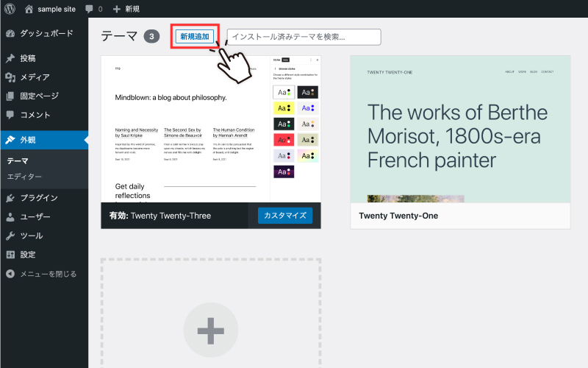
Task: Click the 投稿 pushpin icon
Action: (x=10, y=58)
